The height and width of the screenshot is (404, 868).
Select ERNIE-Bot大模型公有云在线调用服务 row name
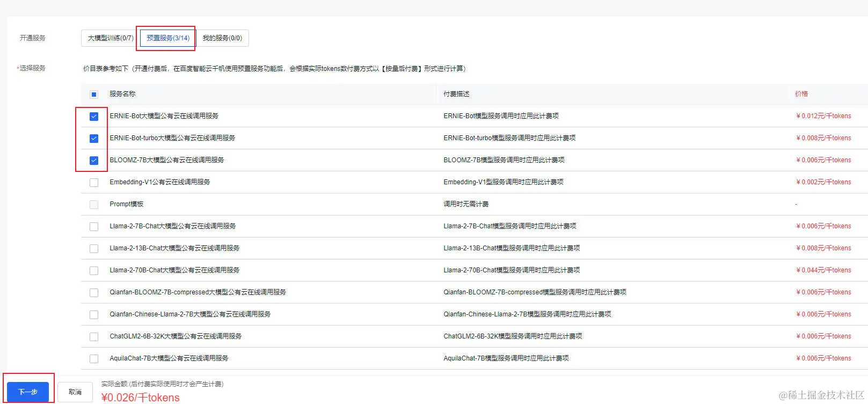point(164,116)
